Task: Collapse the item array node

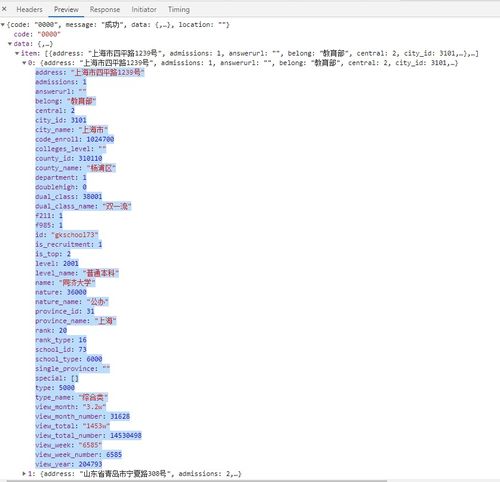Action: click(x=17, y=53)
